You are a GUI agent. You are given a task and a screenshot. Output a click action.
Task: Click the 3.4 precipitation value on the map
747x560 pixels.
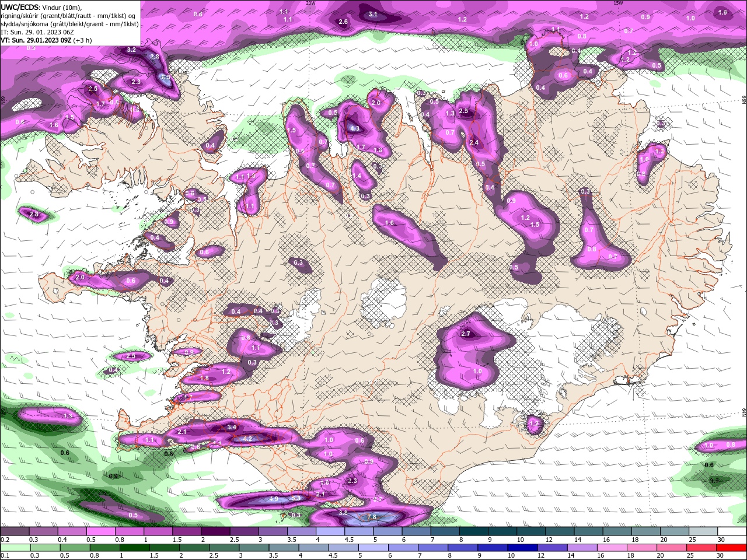coord(232,428)
